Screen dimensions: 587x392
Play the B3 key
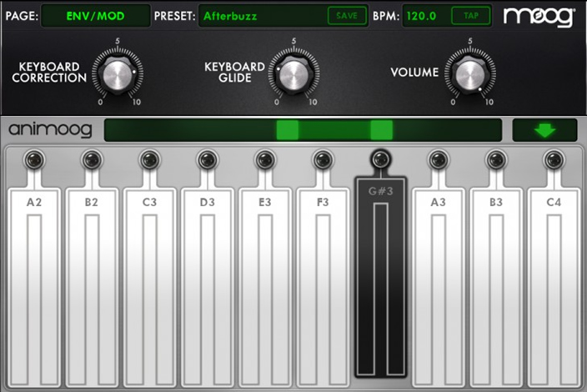pyautogui.click(x=496, y=288)
